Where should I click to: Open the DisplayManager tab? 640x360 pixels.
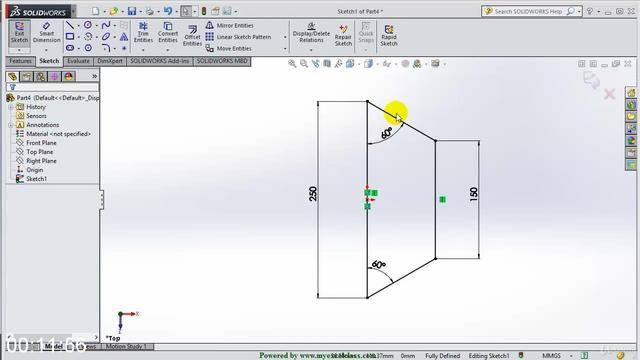click(68, 76)
